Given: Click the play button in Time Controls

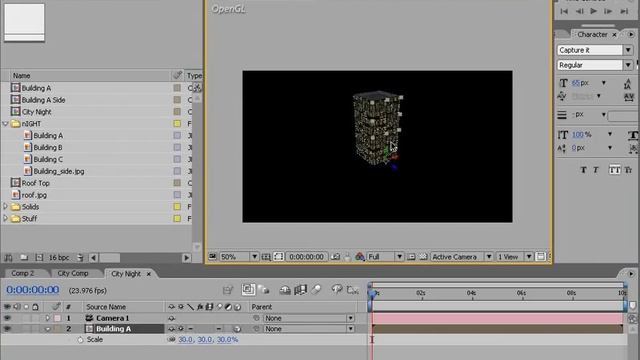Looking at the screenshot, I should pyautogui.click(x=593, y=11).
